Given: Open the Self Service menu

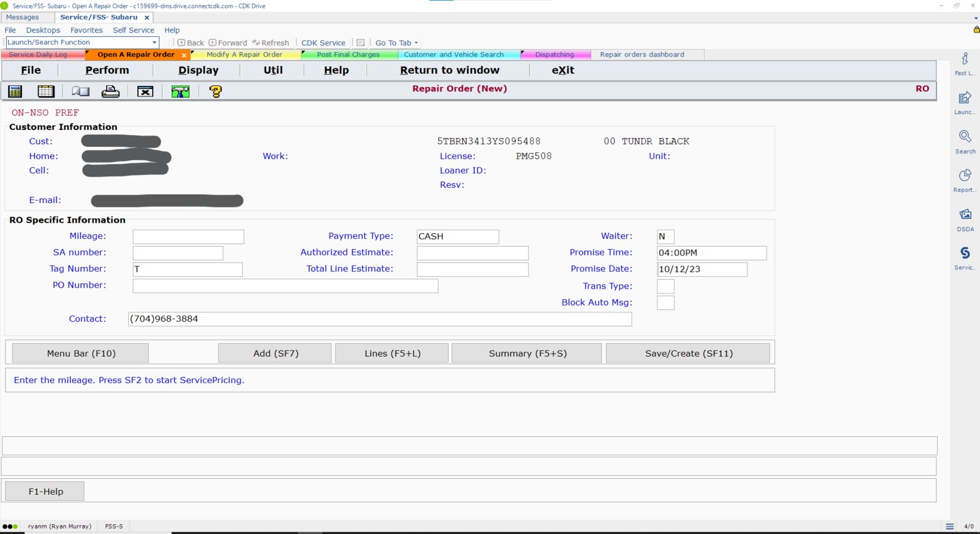Looking at the screenshot, I should tap(134, 30).
